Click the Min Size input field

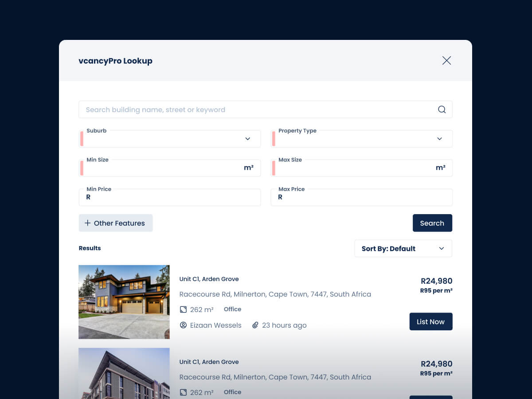coord(170,168)
